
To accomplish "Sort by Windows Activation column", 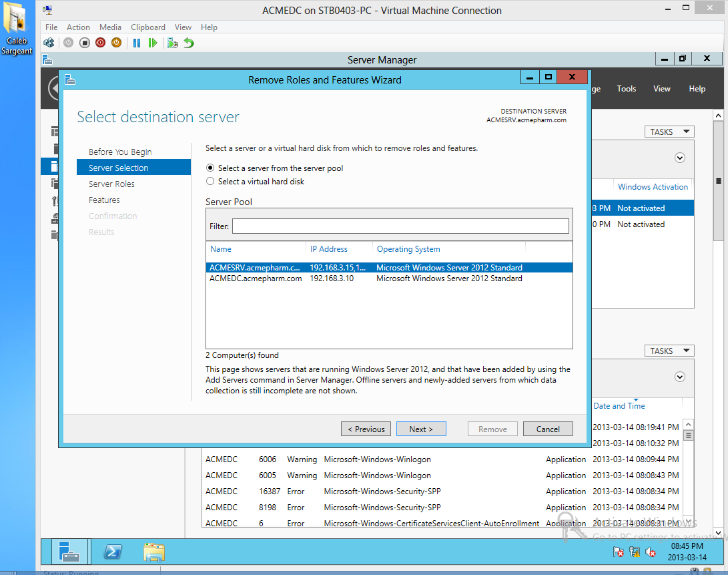I will pos(653,187).
